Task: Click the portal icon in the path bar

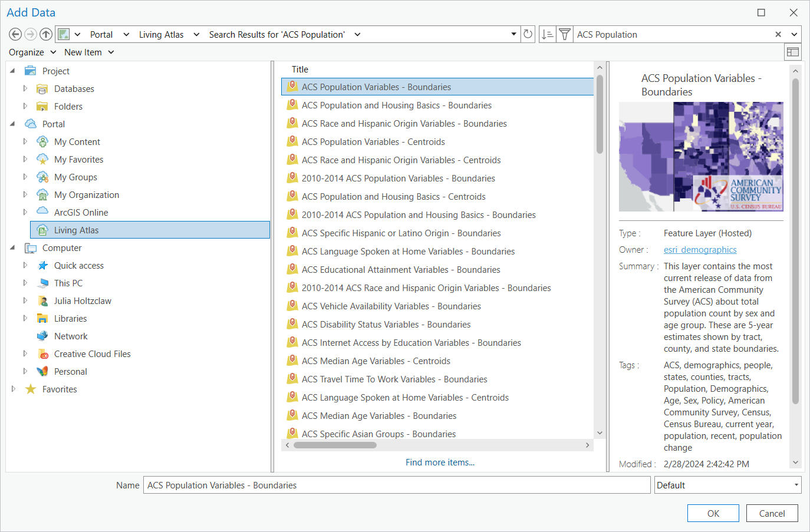Action: click(64, 34)
